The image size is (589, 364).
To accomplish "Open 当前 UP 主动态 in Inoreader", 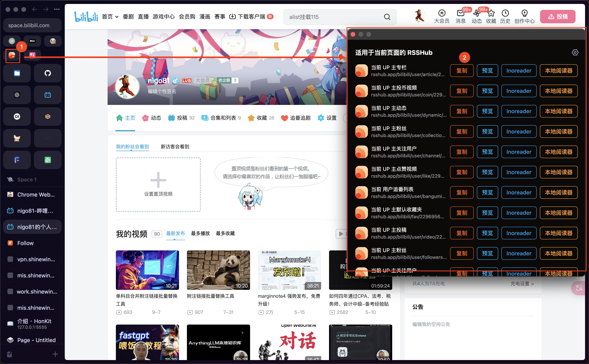I will 519,111.
